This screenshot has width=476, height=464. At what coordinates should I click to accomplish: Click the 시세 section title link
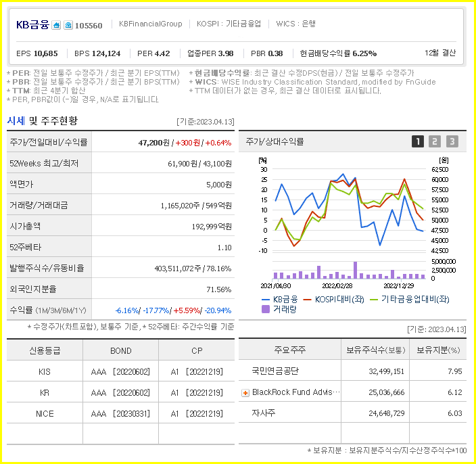click(x=16, y=121)
